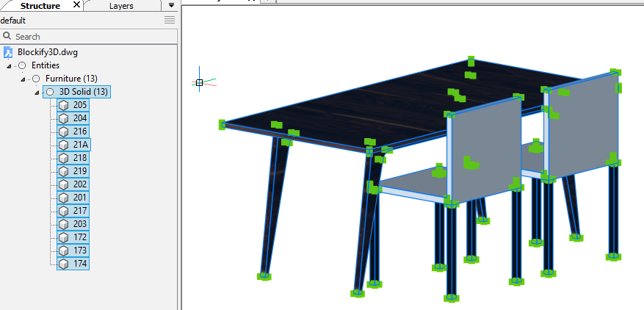Select the 3D Solid (13) group

(84, 92)
